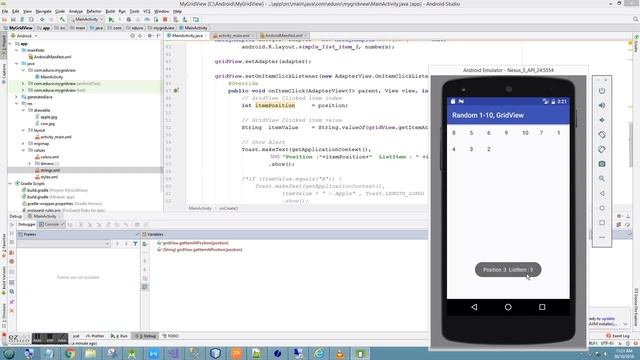Click emulator volume down button

[x=602, y=120]
